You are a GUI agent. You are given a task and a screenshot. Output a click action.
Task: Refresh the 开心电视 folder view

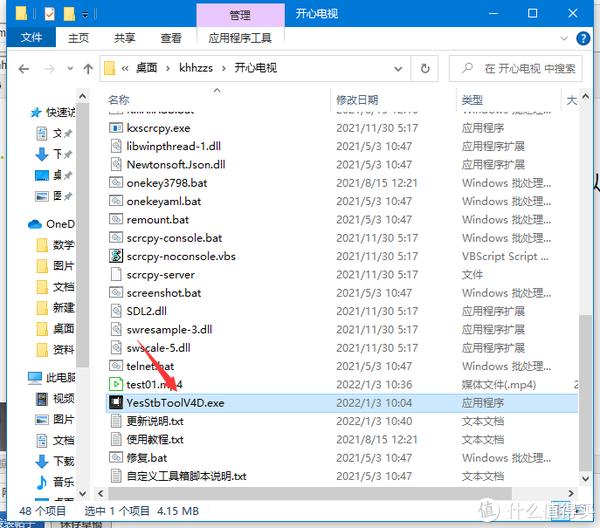click(425, 69)
